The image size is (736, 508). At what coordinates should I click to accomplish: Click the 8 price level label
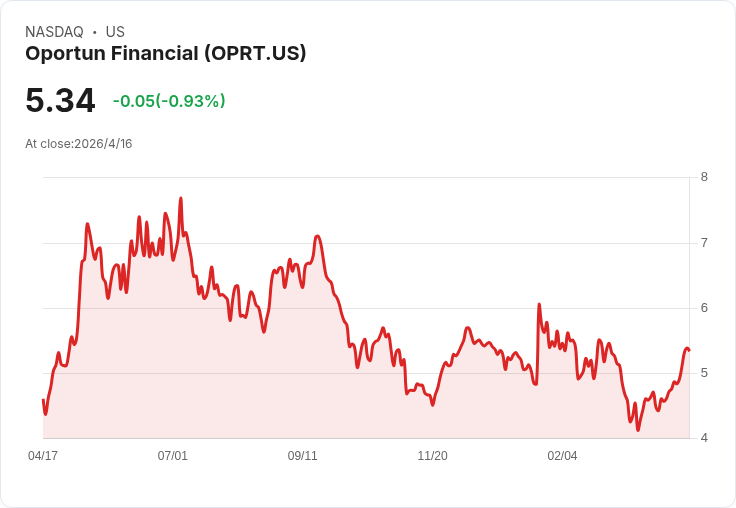coord(704,177)
